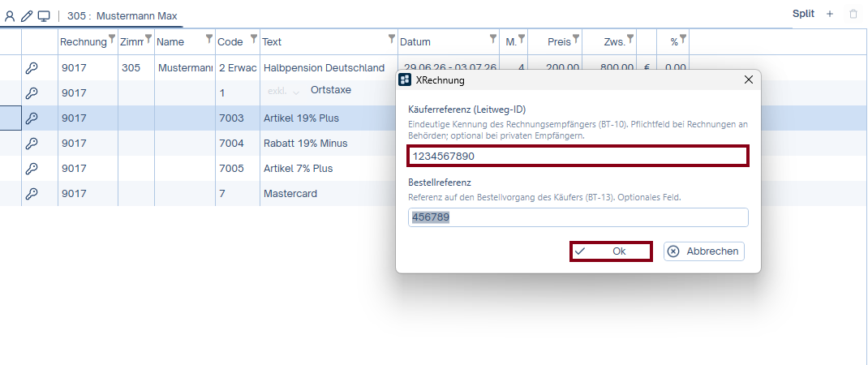
Task: Click the Text column header label
Action: point(272,41)
